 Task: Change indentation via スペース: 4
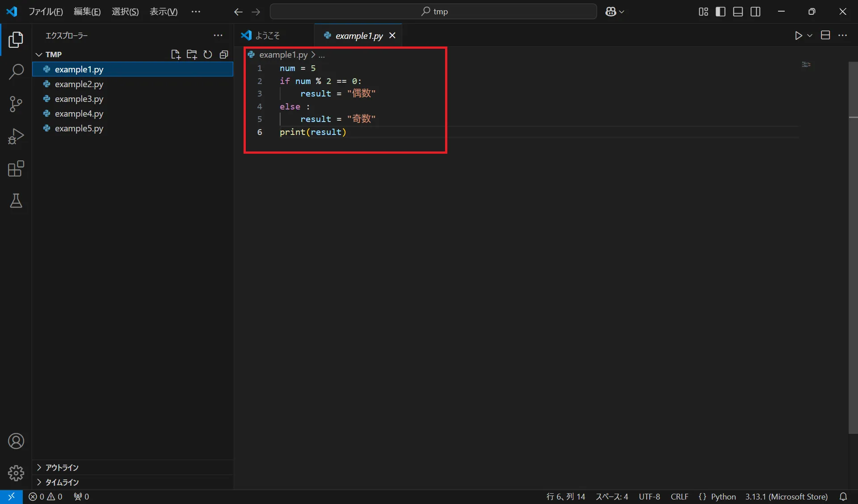[x=612, y=496]
